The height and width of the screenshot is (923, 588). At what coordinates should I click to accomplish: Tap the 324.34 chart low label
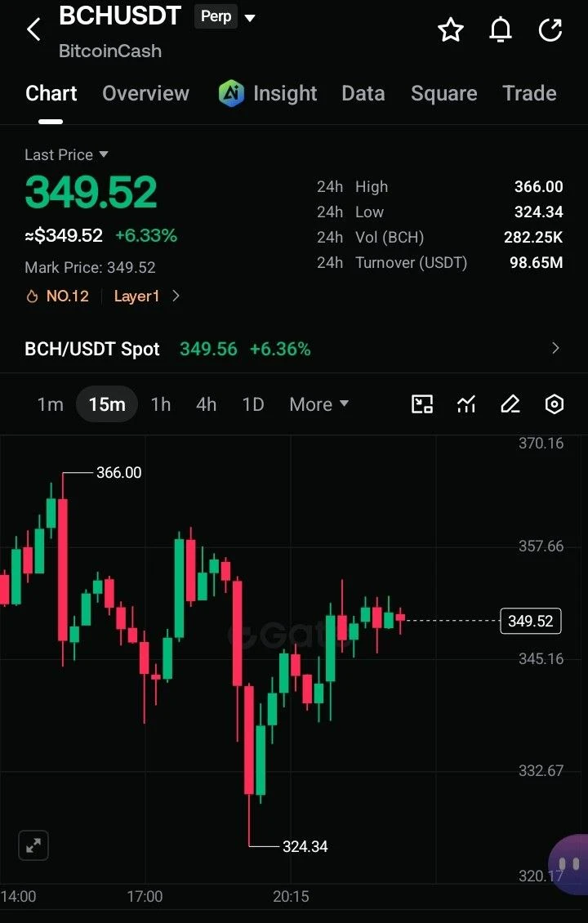[x=305, y=846]
